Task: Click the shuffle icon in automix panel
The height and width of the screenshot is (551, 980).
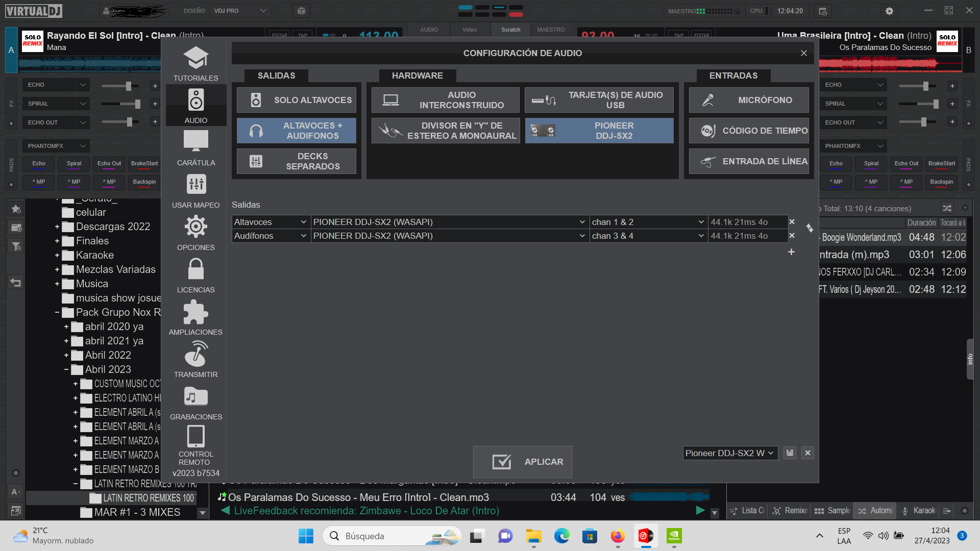Action: [947, 208]
